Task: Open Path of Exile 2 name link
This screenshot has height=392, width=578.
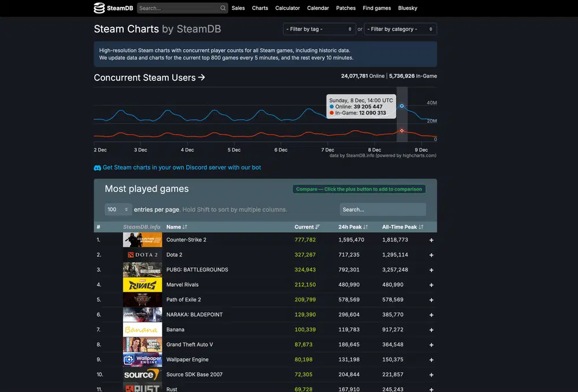Action: tap(184, 300)
